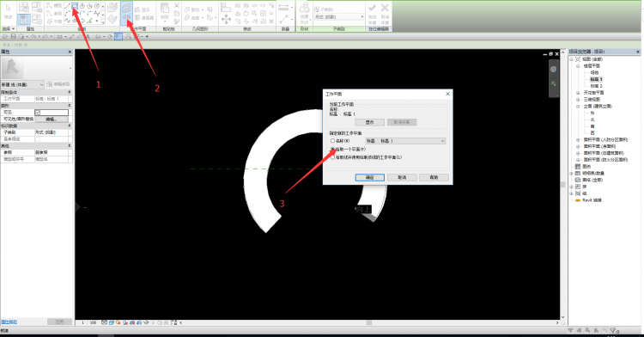Screen dimensions: 644x337
Task: Collapse the Floor Plans tree node
Action: (578, 65)
